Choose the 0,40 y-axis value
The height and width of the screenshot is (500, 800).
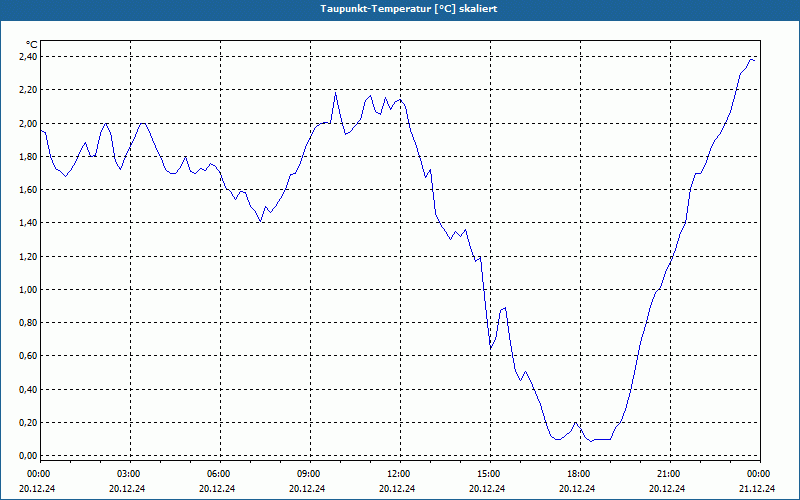coord(28,390)
